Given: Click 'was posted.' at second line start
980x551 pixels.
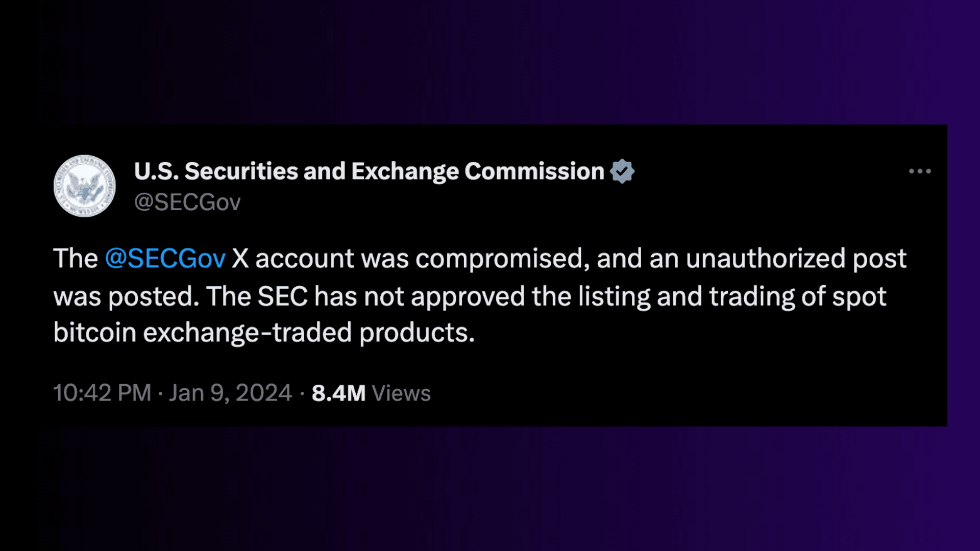Looking at the screenshot, I should tap(126, 297).
